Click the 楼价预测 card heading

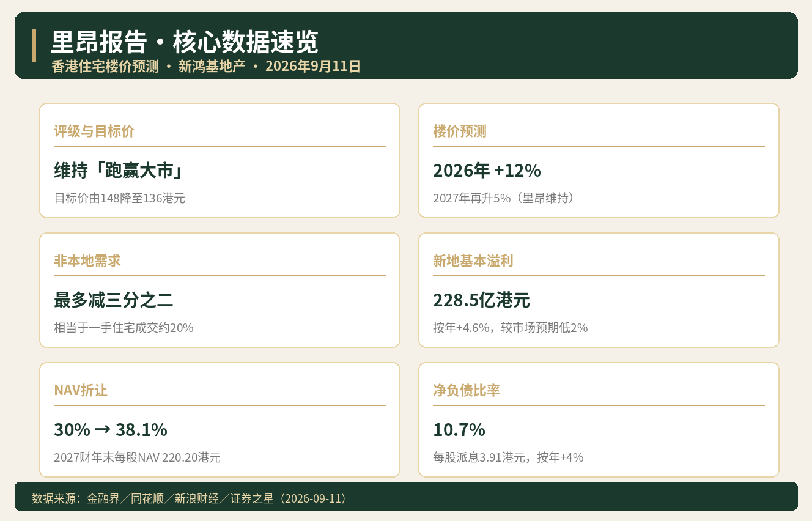click(460, 131)
